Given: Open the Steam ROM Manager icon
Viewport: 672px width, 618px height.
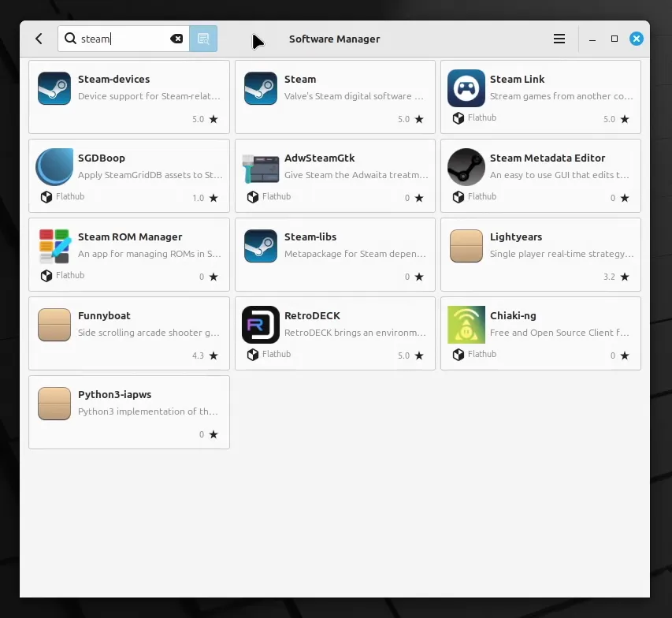Looking at the screenshot, I should (54, 246).
